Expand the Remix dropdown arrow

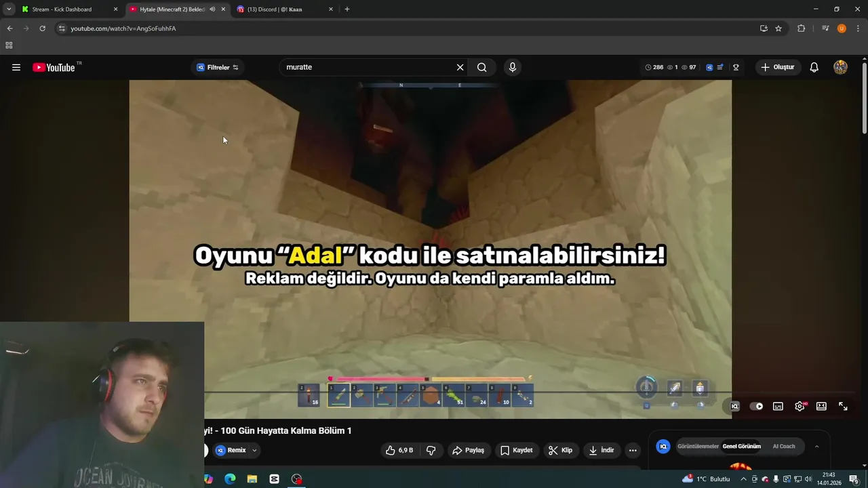coord(254,450)
